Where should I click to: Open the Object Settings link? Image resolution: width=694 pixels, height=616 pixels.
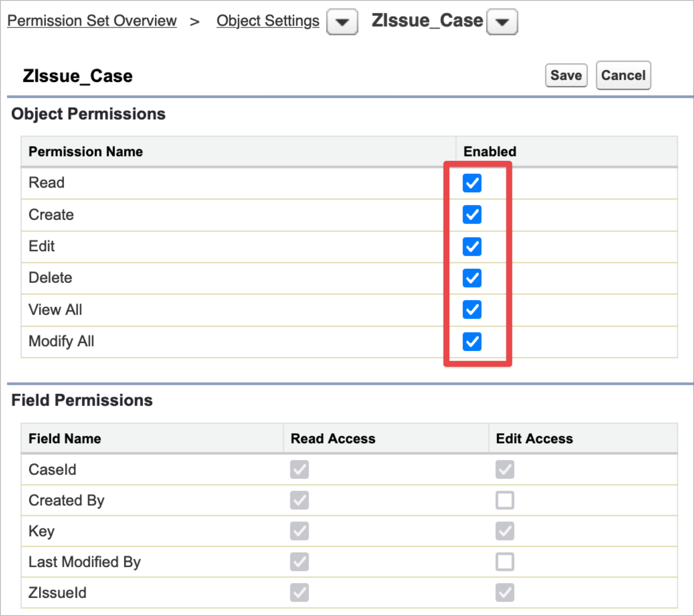click(268, 21)
